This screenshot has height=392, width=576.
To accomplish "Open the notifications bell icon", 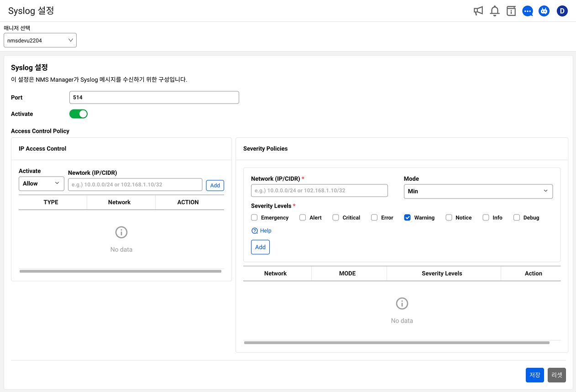I will (x=494, y=11).
